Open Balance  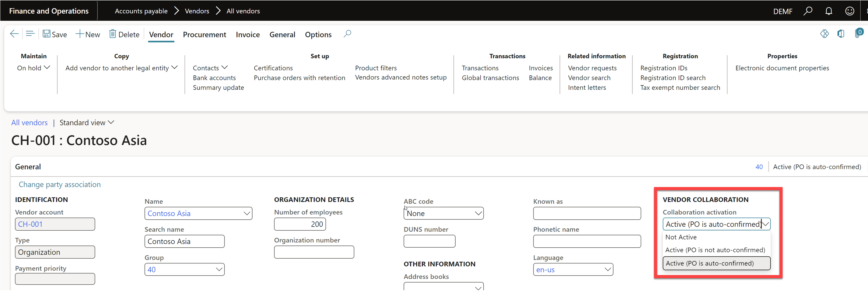point(541,78)
